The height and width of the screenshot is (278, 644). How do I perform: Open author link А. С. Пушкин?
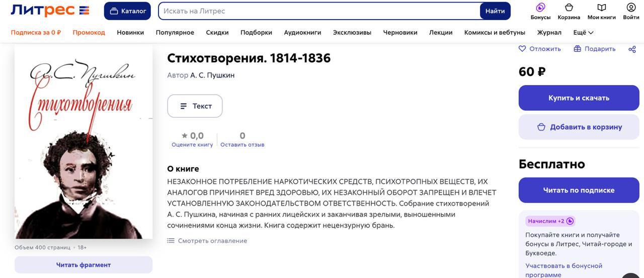click(212, 75)
